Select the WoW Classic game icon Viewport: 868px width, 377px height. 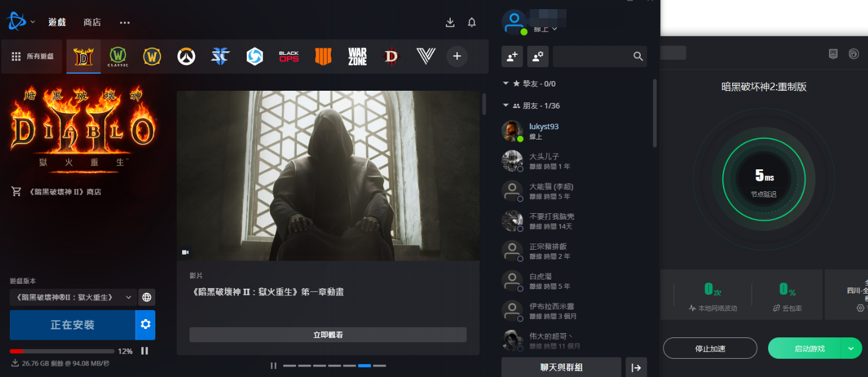pos(118,57)
